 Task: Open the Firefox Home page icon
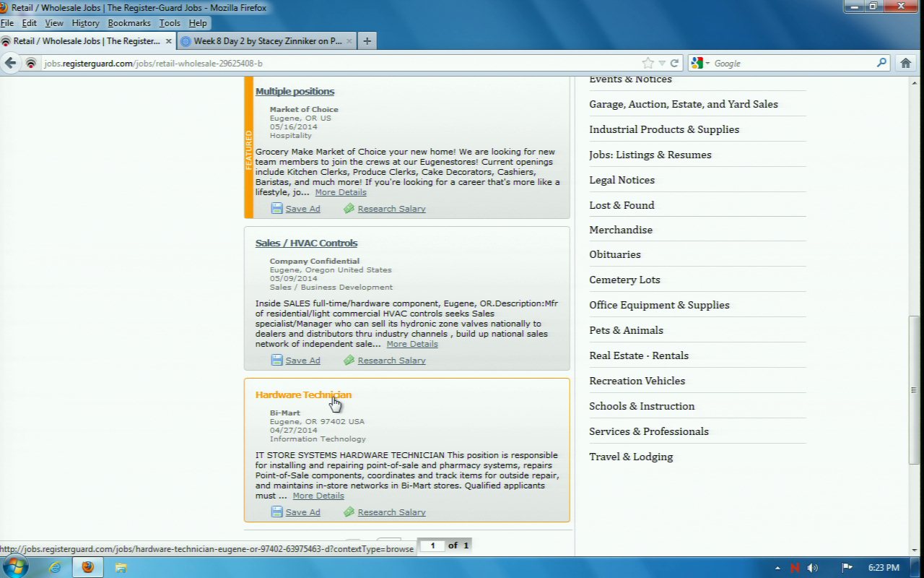point(906,64)
